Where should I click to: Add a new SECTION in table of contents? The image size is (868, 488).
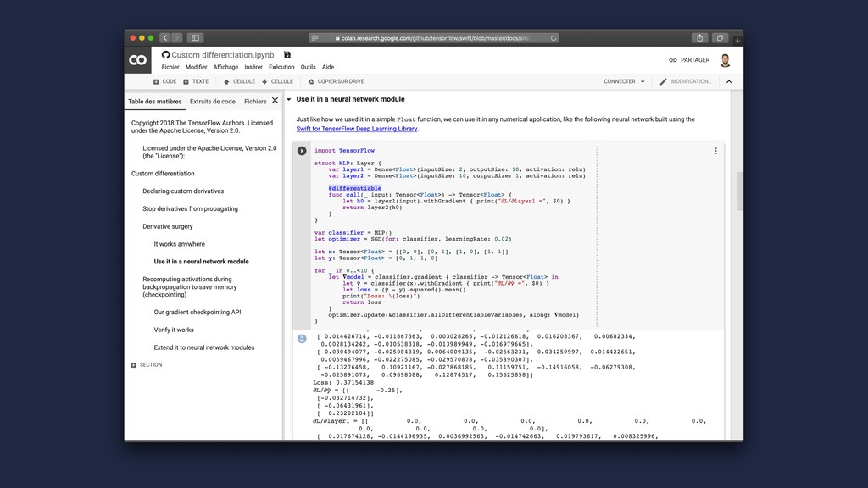[x=147, y=364]
